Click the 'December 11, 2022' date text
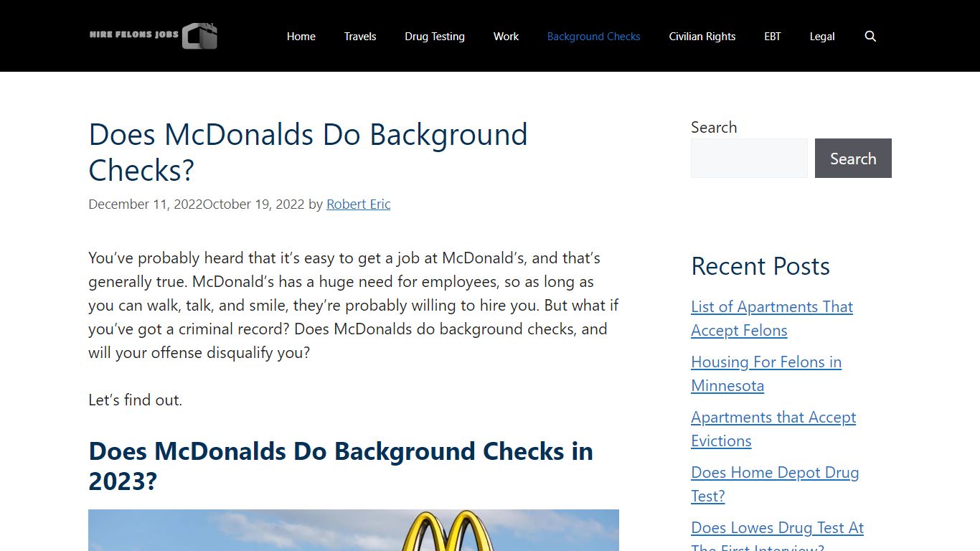 (146, 204)
